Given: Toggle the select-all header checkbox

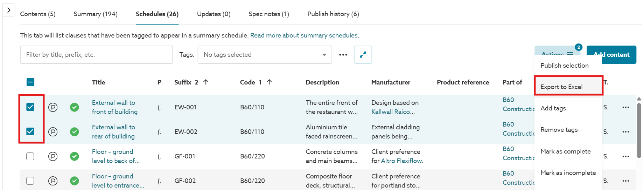Looking at the screenshot, I should (x=30, y=82).
